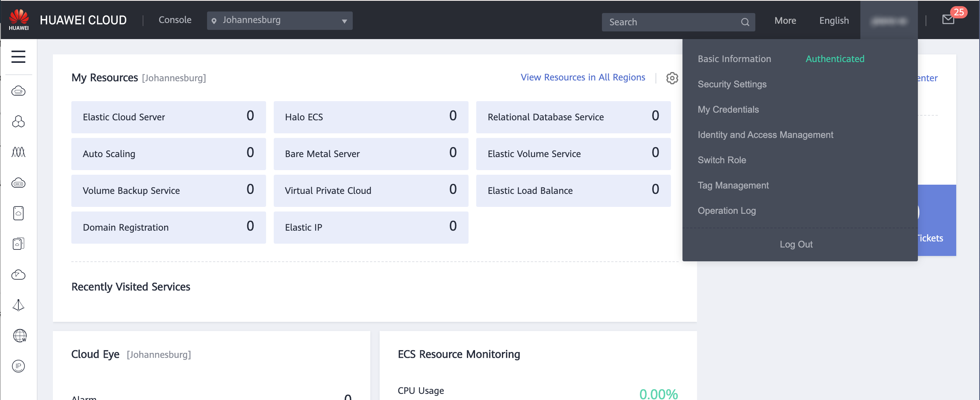Click View Resources in All Regions link
Viewport: 980px width, 400px height.
tap(582, 77)
